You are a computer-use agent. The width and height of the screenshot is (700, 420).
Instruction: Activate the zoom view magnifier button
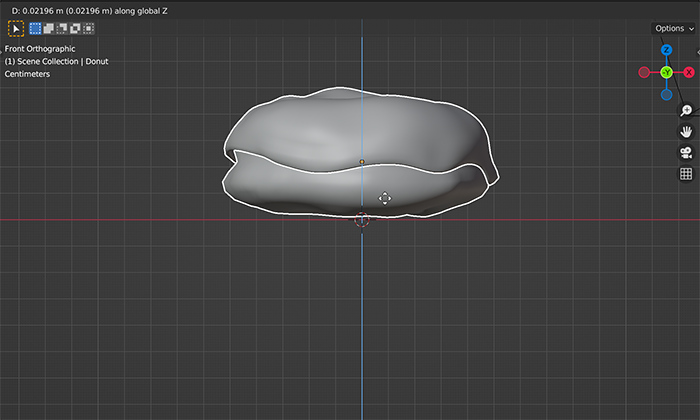click(686, 110)
